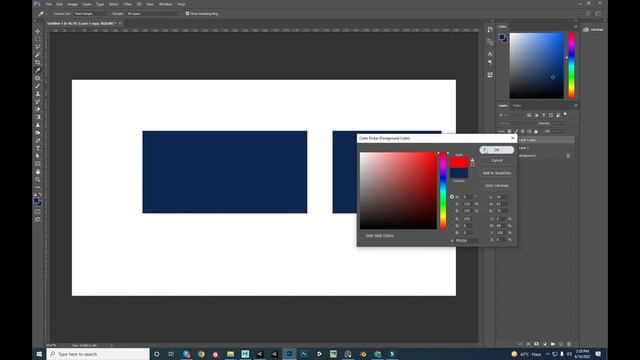
Task: Open the Filter menu
Action: 127,4
